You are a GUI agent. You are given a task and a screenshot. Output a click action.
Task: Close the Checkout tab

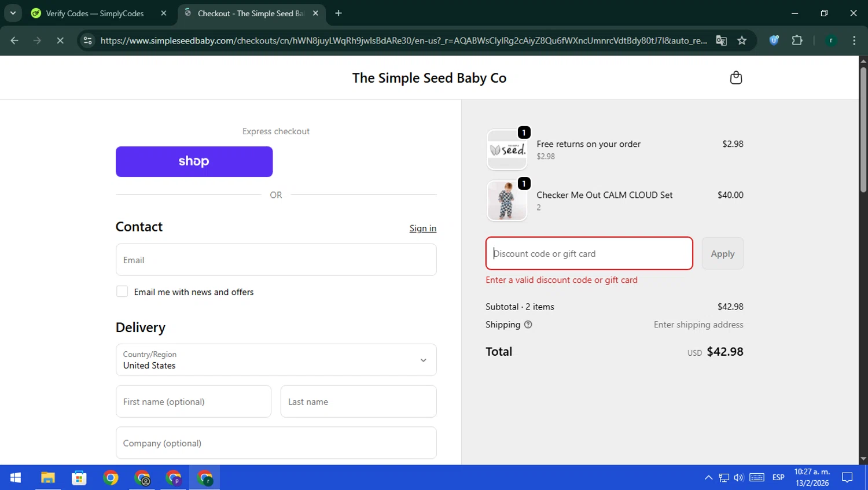coord(315,13)
